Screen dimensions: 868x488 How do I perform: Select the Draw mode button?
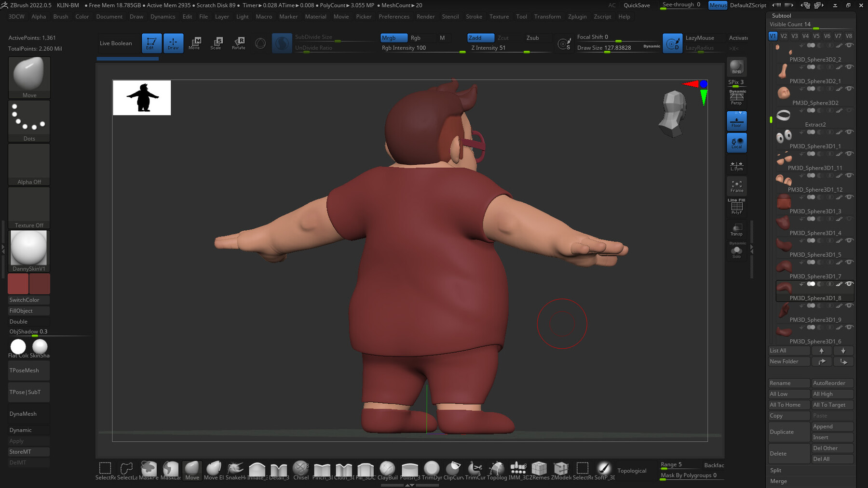[173, 43]
